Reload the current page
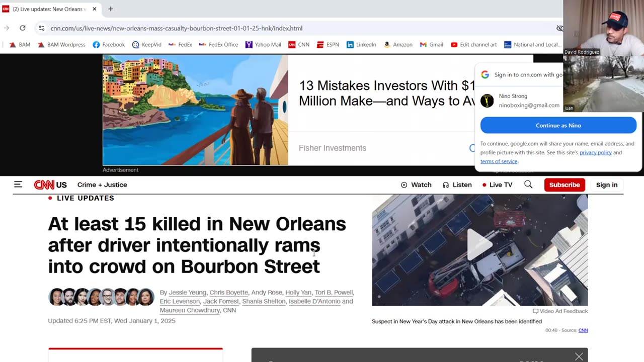 tap(23, 28)
